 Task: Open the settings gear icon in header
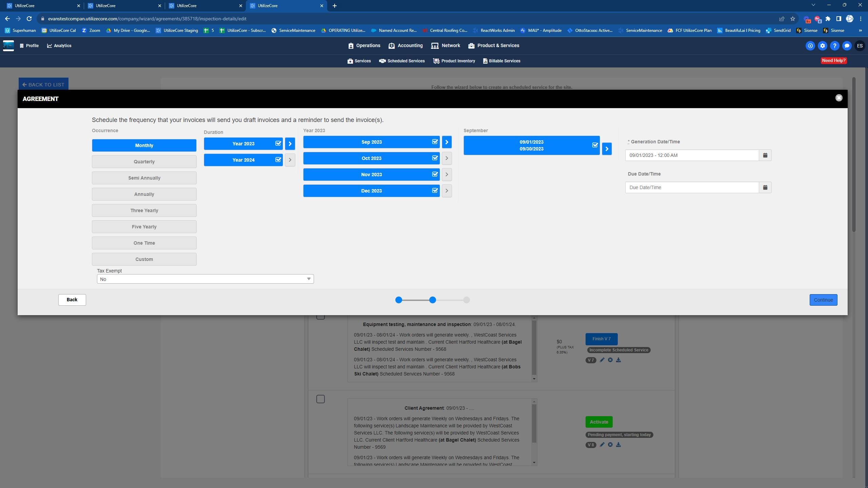pyautogui.click(x=822, y=46)
